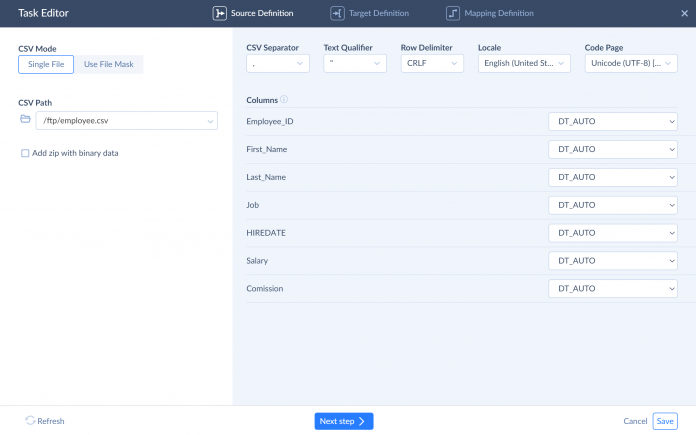This screenshot has width=696, height=435.
Task: Enable Add zip with binary data checkbox
Action: pos(25,153)
